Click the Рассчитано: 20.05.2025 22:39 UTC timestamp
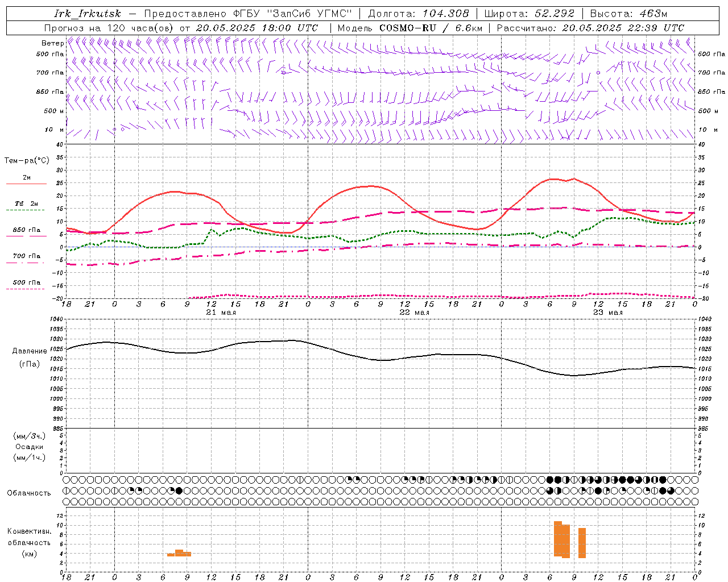Screen dimensions: 728x582 tap(590, 28)
